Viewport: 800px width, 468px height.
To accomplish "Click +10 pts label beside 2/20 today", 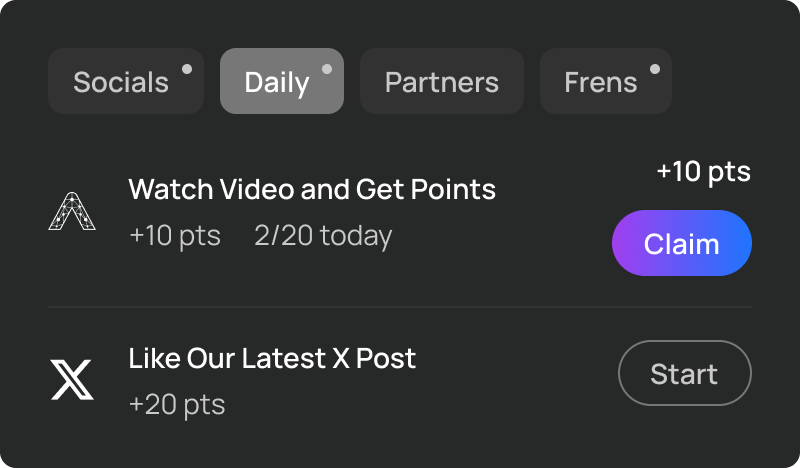I will pos(175,236).
